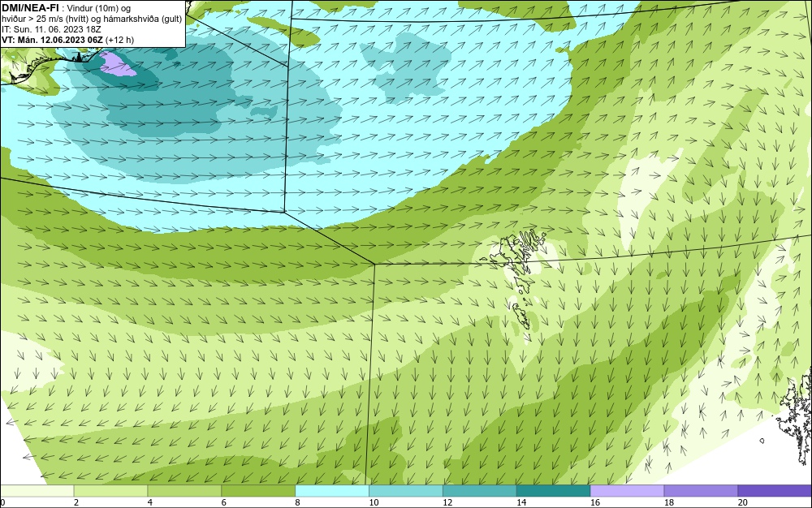Click the legend label '12'
Image resolution: width=812 pixels, height=508 pixels.
click(x=447, y=502)
